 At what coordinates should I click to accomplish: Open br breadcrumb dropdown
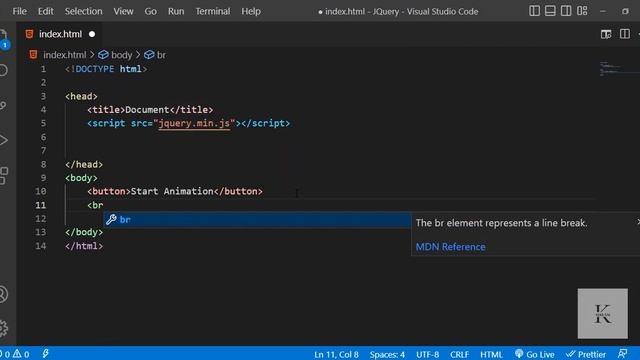pyautogui.click(x=161, y=55)
